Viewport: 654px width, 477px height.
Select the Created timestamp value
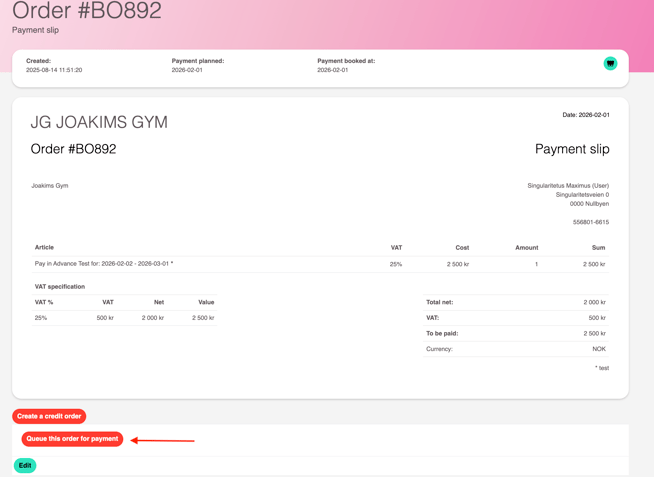(54, 70)
